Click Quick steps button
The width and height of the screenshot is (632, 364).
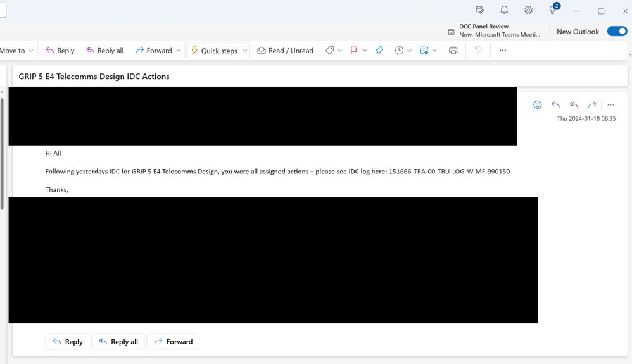[215, 51]
